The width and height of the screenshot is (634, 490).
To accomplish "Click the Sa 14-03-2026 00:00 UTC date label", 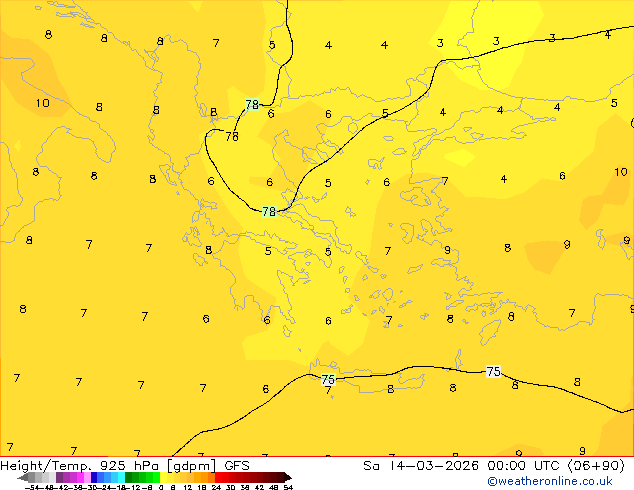I will tap(463, 465).
